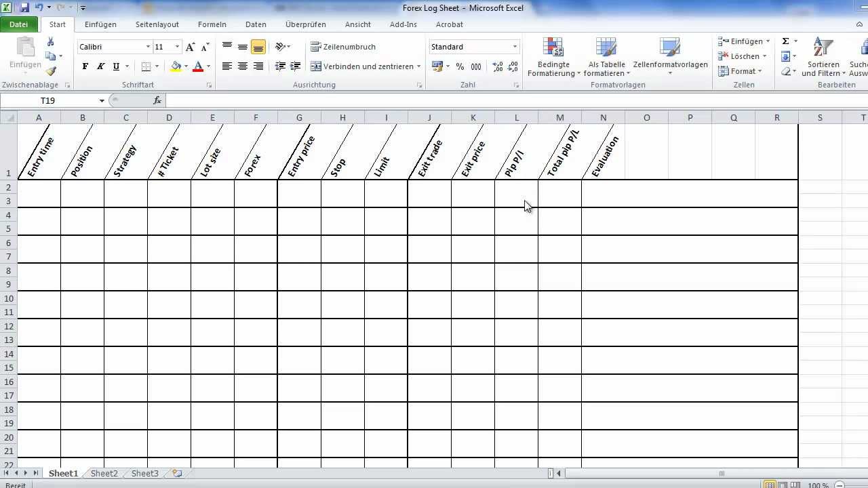Viewport: 868px width, 488px height.
Task: Click Löschen in the Zellen group
Action: [x=742, y=56]
